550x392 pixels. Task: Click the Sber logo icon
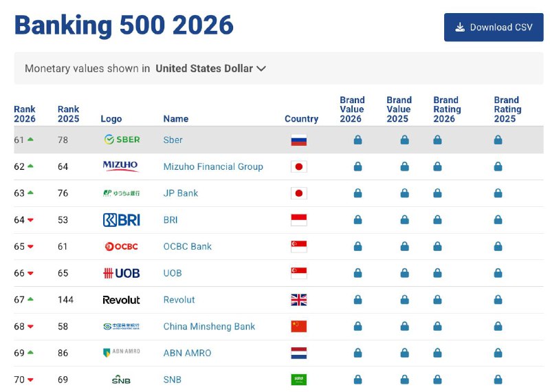coord(122,140)
